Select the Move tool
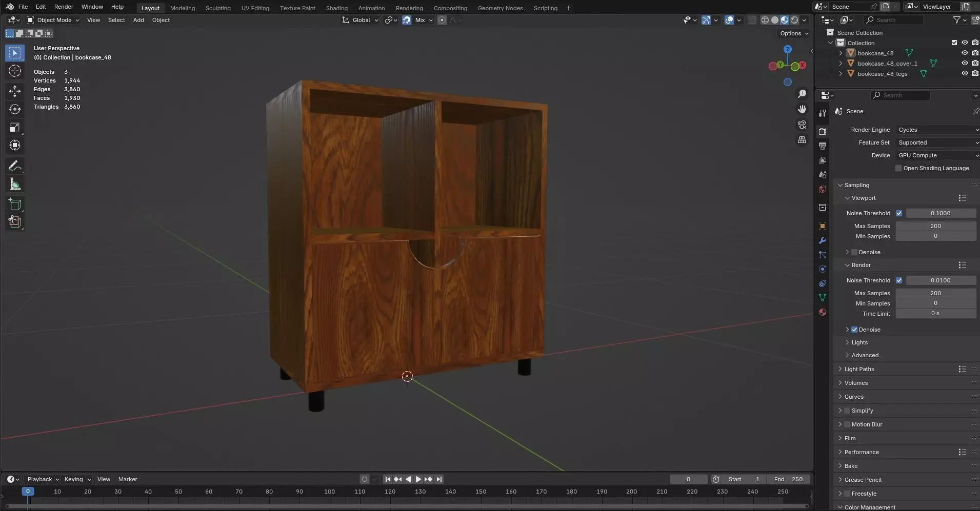This screenshot has width=980, height=511. 15,91
